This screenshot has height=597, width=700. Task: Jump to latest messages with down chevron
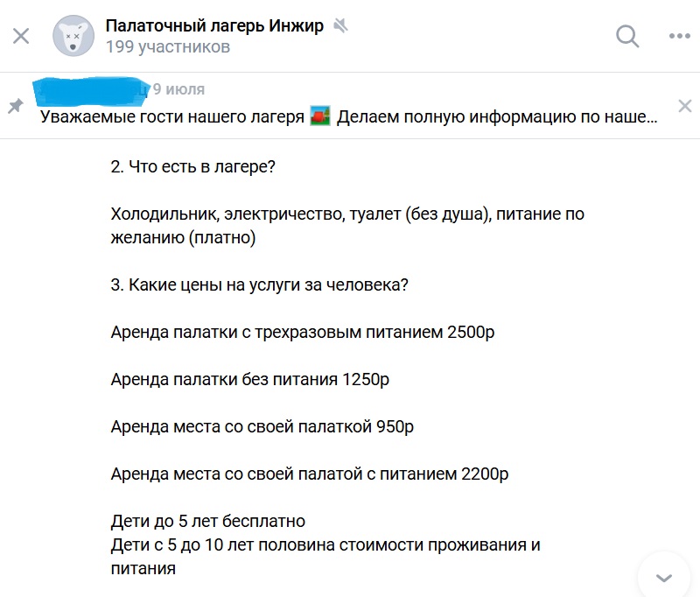coord(664,577)
